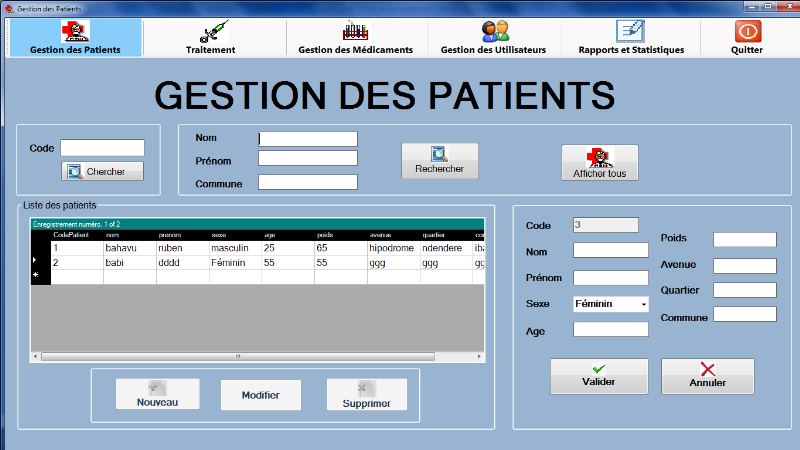This screenshot has height=450, width=800.
Task: Click the 'ruben' prenom cell
Action: point(183,248)
